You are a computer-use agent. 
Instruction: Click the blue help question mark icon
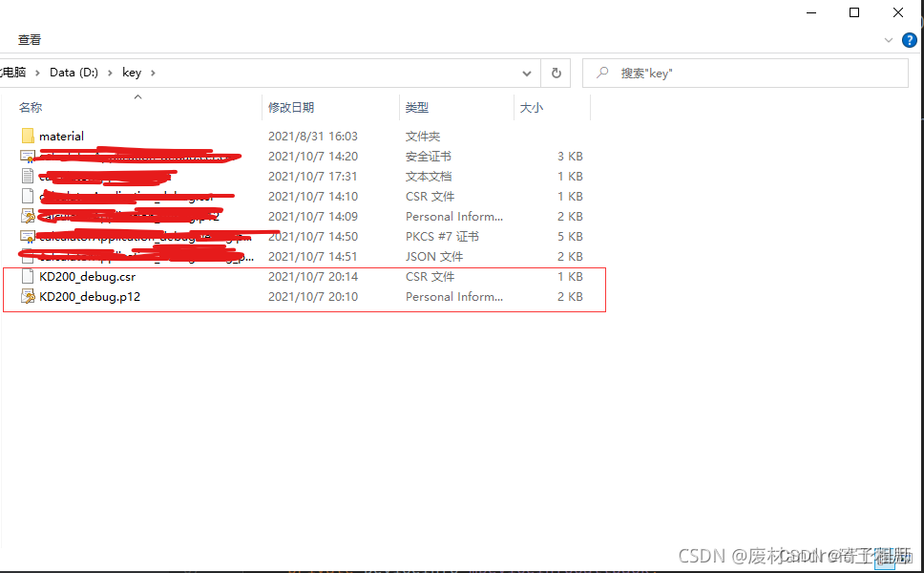910,40
